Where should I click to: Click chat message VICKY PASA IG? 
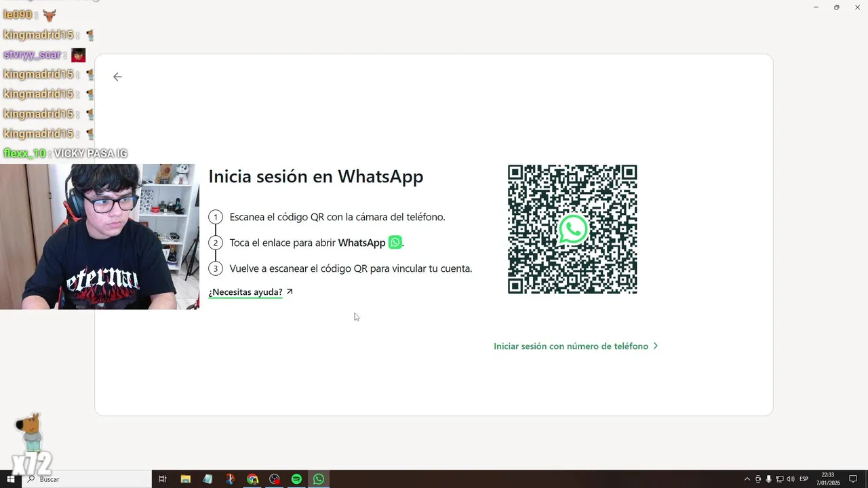tap(90, 154)
